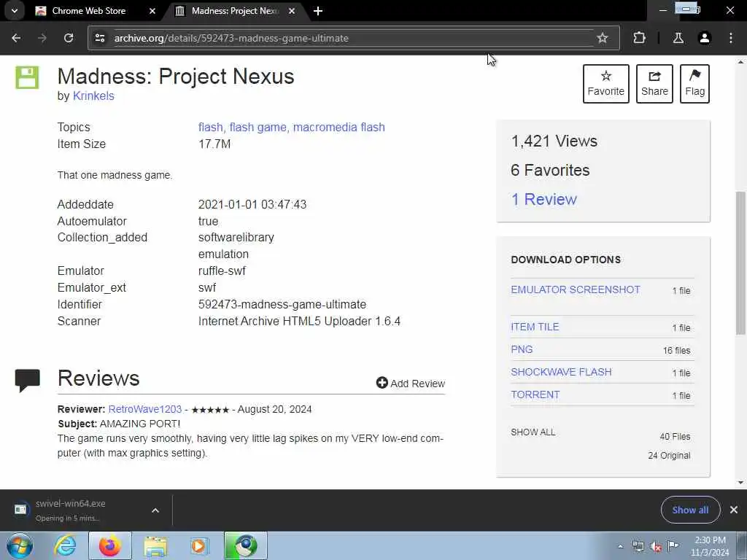The image size is (747, 560).
Task: Click the Madness: Project Nexus heading
Action: (x=176, y=76)
